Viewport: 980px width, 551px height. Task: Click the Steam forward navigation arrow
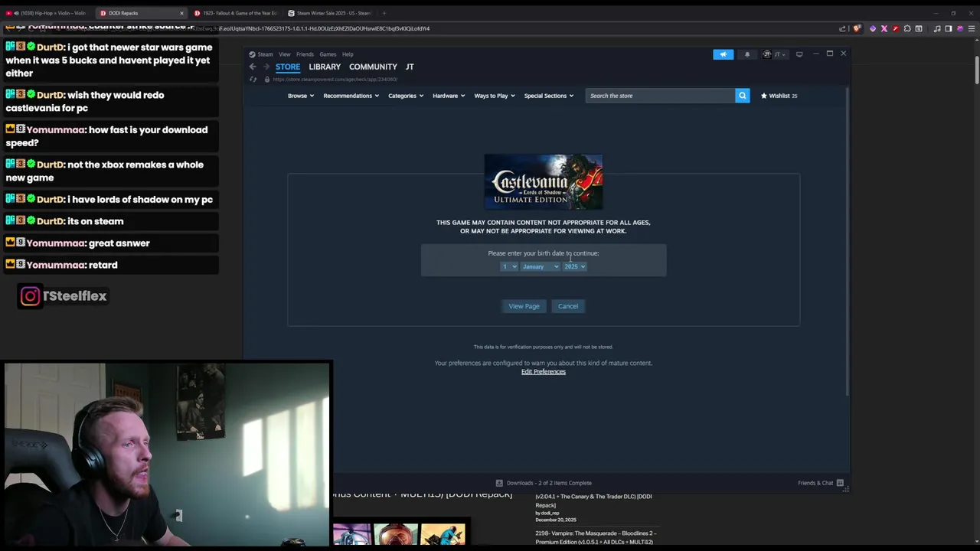(x=266, y=67)
